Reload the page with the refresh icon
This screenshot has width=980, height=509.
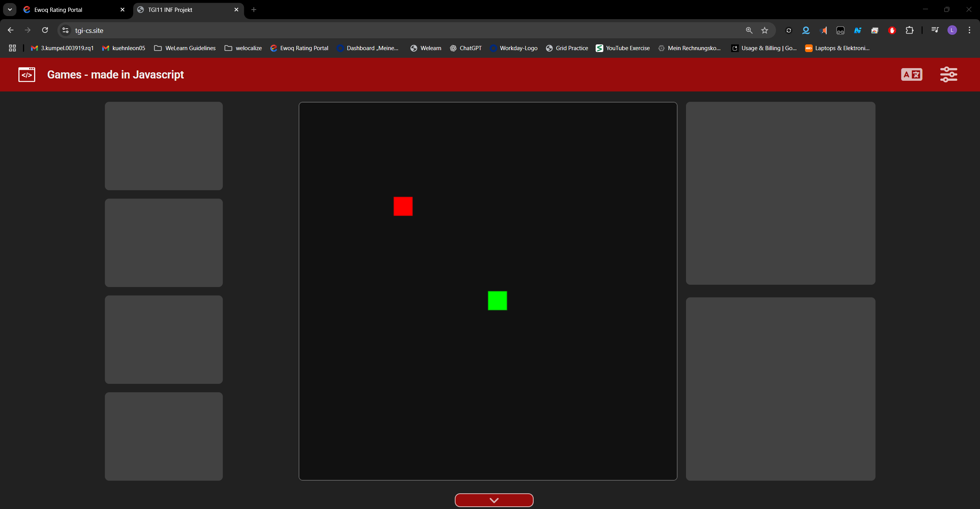[45, 30]
